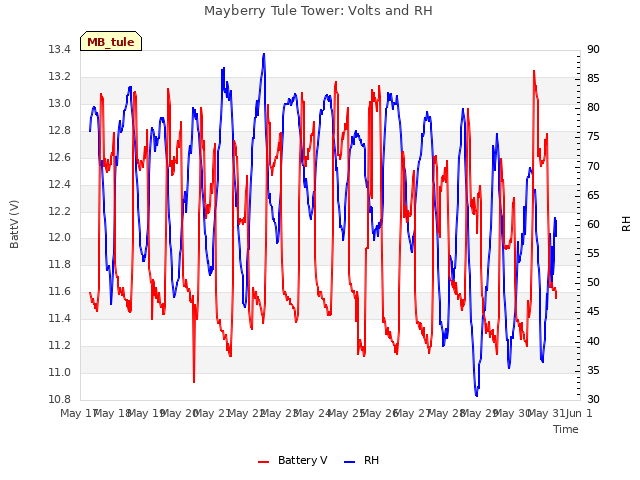Image resolution: width=640 pixels, height=480 pixels.
Task: Click the 30 tick on RH axis
Action: click(593, 399)
